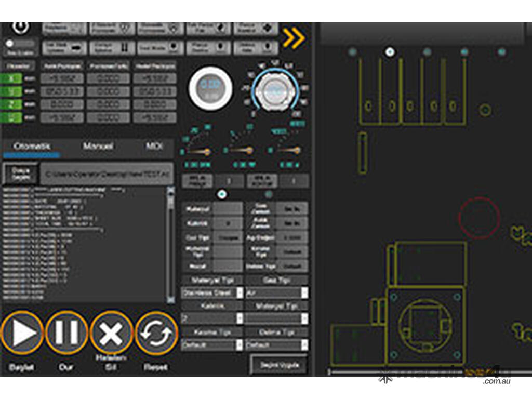Open the Kalınlık thickness dropdown
The height and width of the screenshot is (399, 532).
(212, 318)
